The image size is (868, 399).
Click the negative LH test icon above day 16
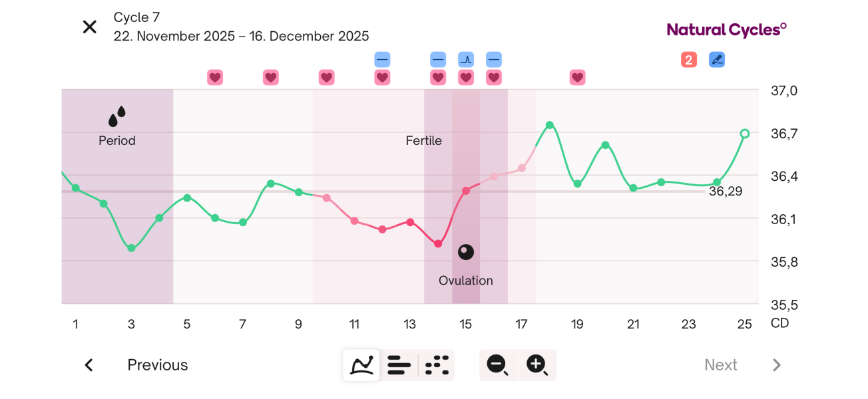[x=494, y=59]
